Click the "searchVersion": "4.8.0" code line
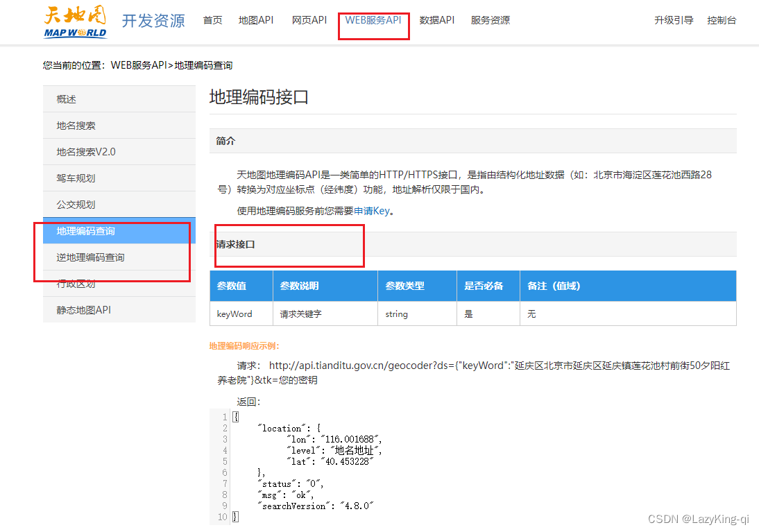759x532 pixels. pos(316,506)
